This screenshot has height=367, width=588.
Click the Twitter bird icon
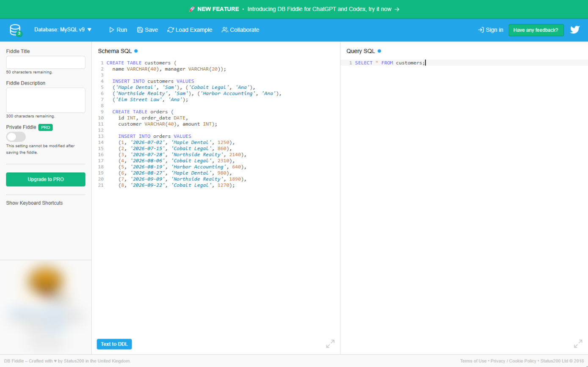click(574, 30)
